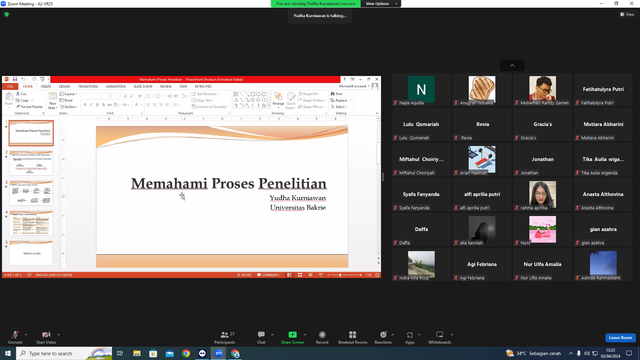Screen dimensions: 640x360
Task: Click the Leave Room button
Action: click(x=620, y=338)
